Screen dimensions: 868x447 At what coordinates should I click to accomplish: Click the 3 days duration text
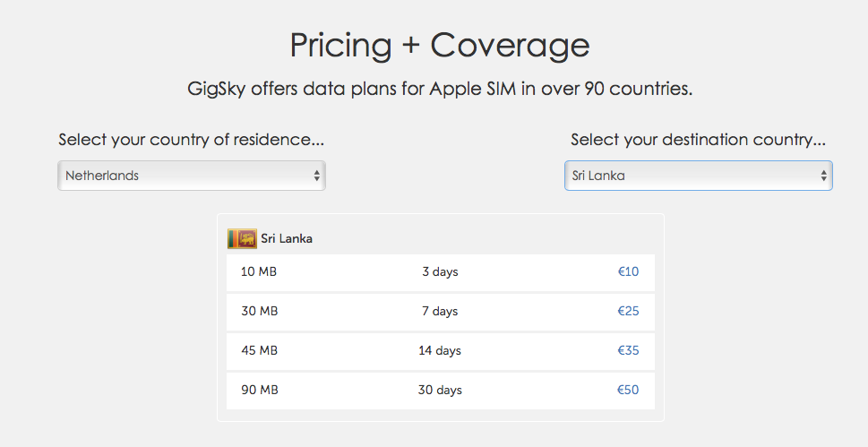pos(440,272)
